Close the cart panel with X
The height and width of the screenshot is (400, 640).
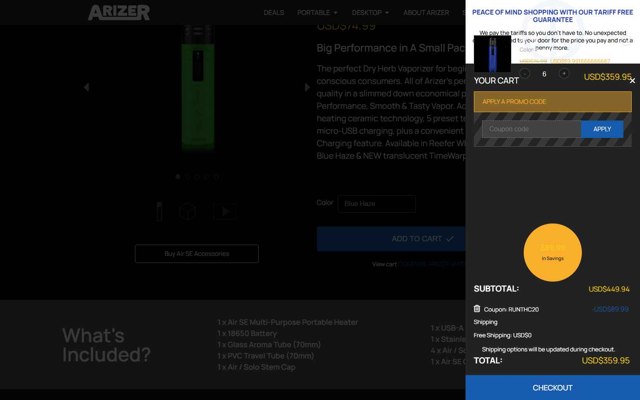[632, 81]
